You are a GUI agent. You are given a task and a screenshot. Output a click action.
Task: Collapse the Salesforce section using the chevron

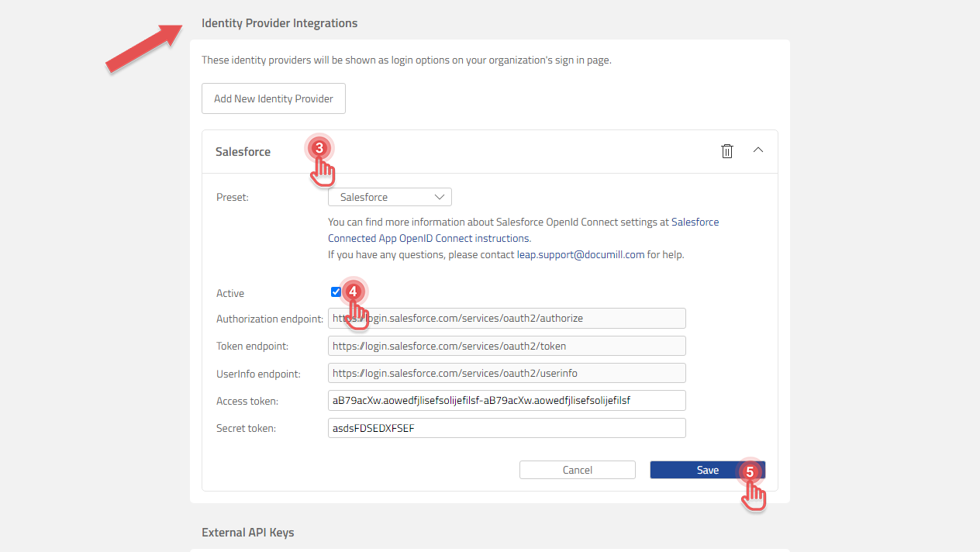tap(757, 150)
